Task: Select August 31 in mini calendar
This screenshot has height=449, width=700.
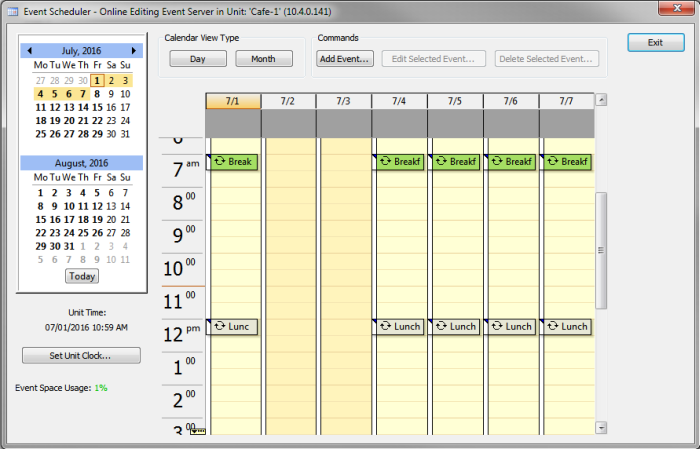Action: (69, 246)
